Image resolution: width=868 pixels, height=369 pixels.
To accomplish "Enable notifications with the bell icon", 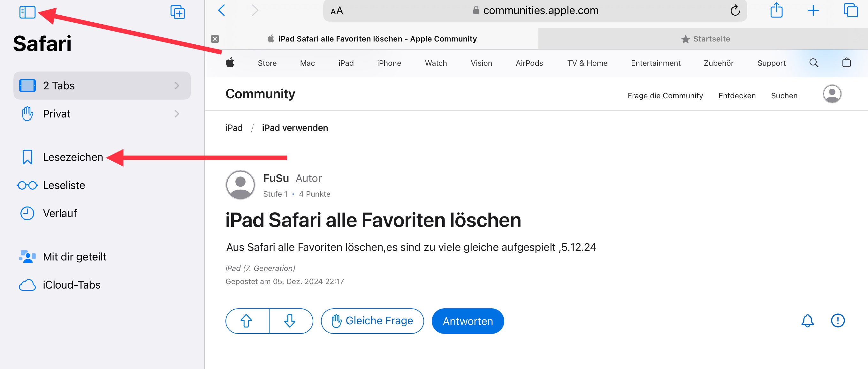I will 807,320.
